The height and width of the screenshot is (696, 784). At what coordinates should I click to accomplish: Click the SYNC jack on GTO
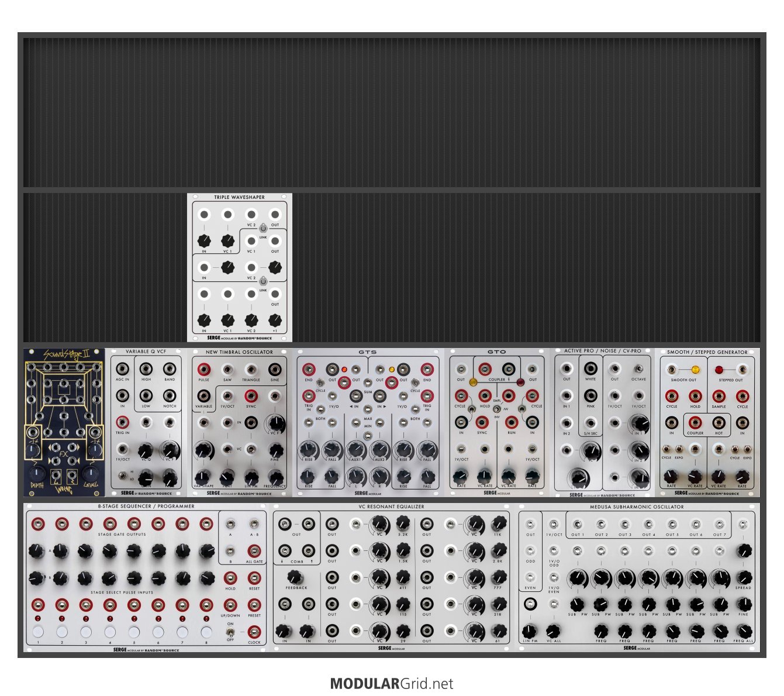point(482,422)
